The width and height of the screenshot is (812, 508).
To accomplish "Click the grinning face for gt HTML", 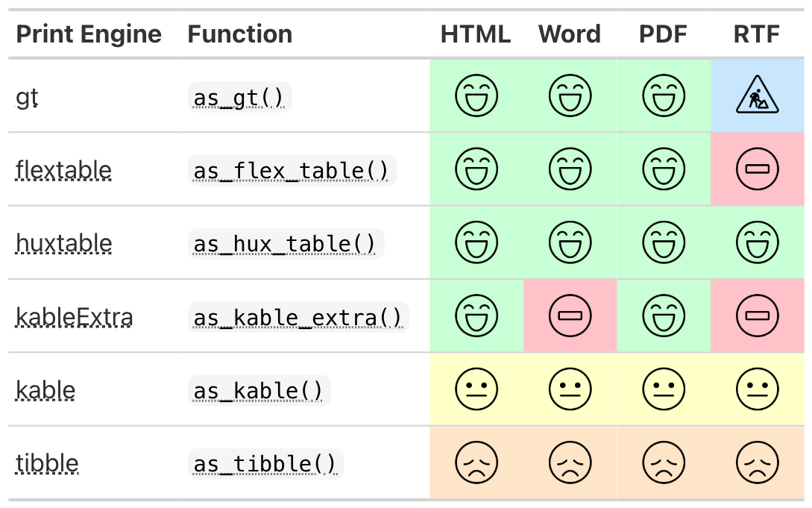I will (x=476, y=97).
